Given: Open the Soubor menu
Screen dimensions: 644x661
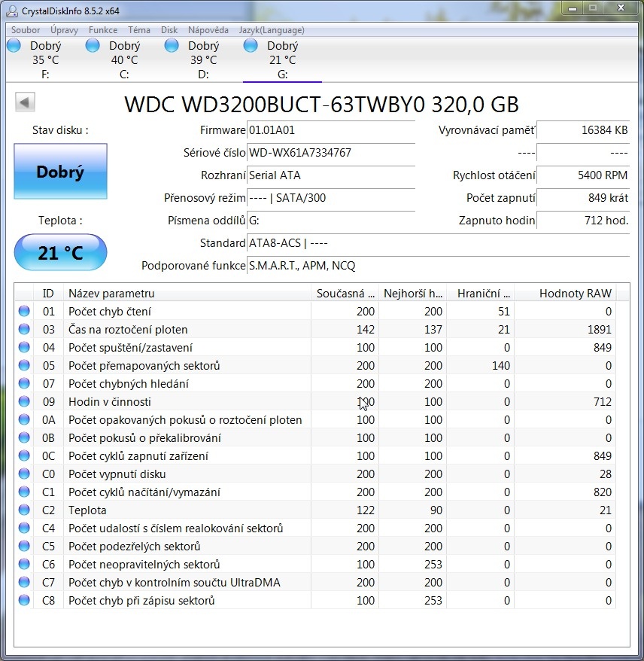Looking at the screenshot, I should (26, 30).
